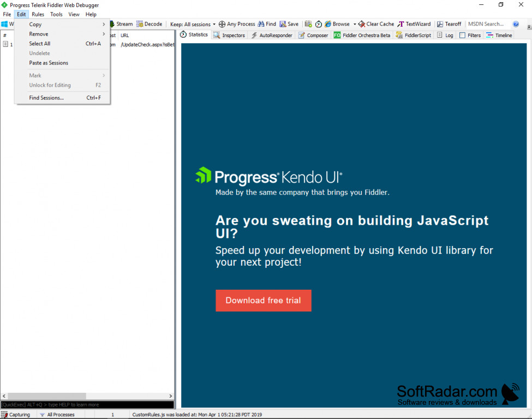Close the open Edit menu via Edit

21,14
